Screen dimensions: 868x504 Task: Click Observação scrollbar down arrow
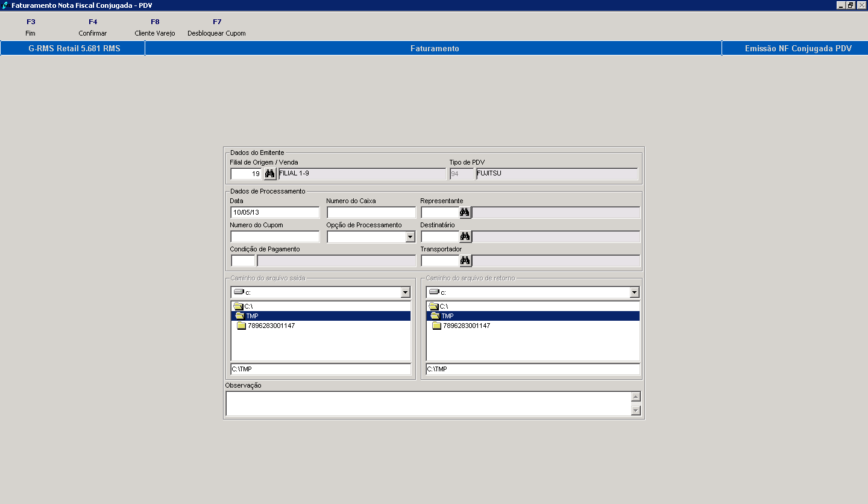pos(635,411)
